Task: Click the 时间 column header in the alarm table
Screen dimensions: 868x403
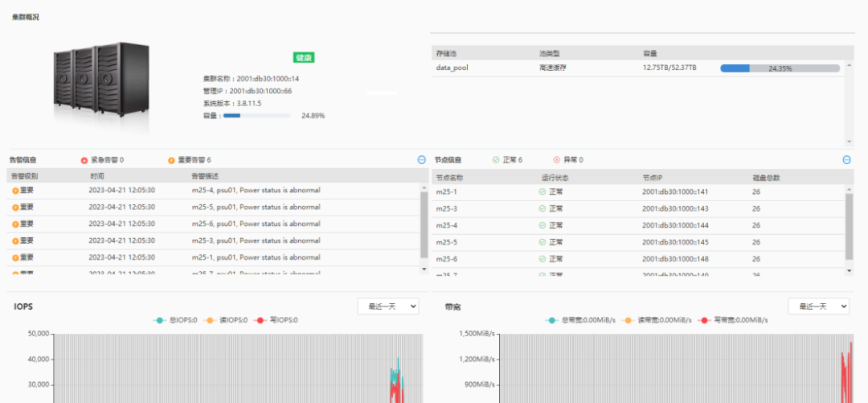Action: (97, 175)
